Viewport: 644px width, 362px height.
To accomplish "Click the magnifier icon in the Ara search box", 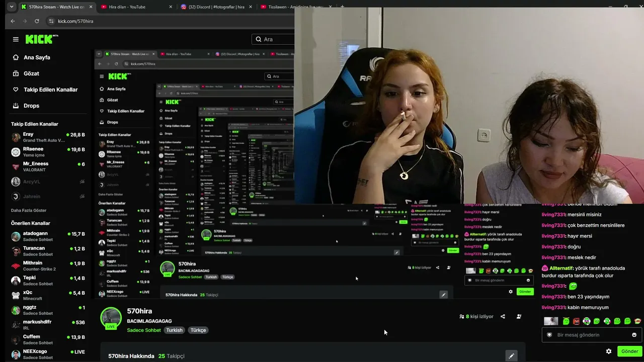I will coord(259,39).
